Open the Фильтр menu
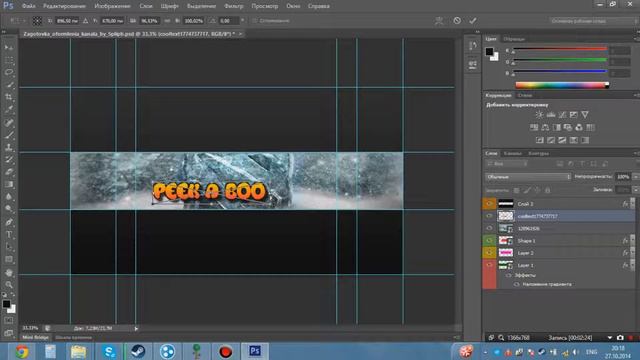Screen dimensions: 640x360 pos(234,6)
